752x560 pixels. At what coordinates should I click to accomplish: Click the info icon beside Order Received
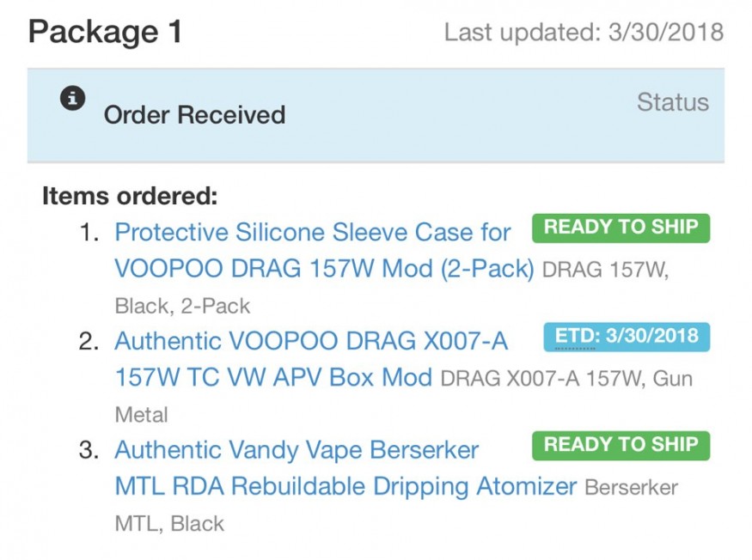pos(73,99)
